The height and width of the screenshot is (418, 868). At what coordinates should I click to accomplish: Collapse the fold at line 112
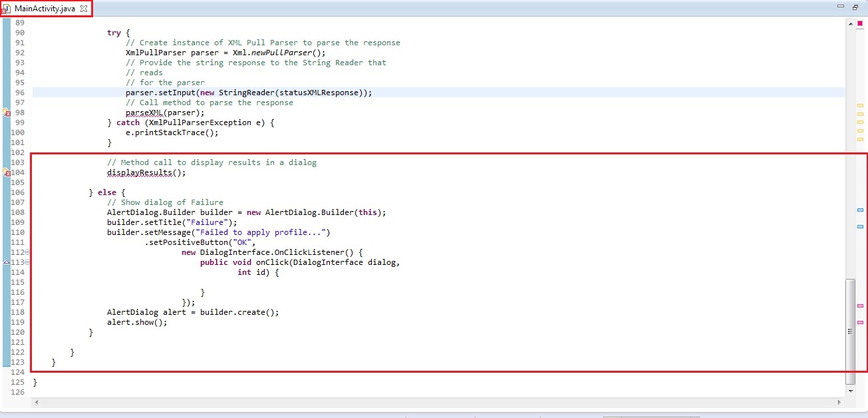(x=28, y=253)
